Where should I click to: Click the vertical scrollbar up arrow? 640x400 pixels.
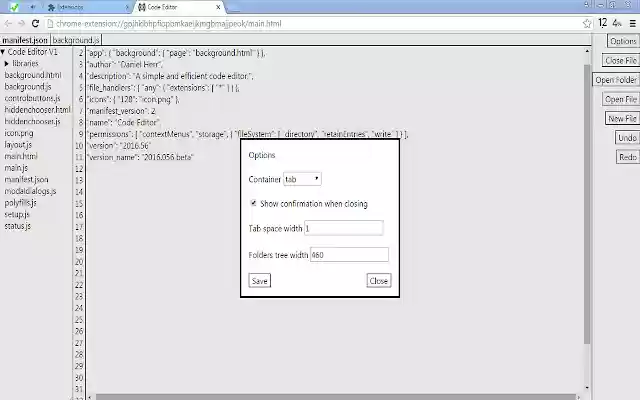click(587, 51)
